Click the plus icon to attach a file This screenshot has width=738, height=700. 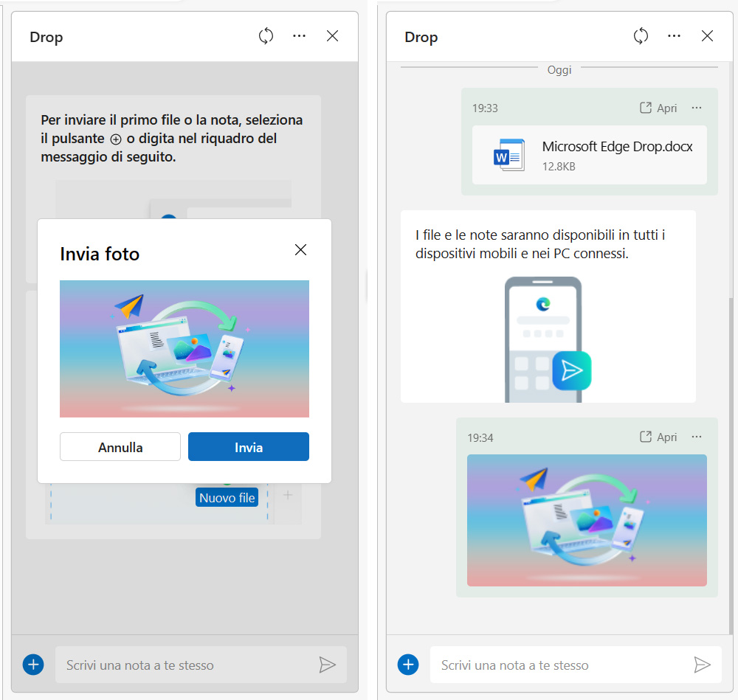coord(32,665)
